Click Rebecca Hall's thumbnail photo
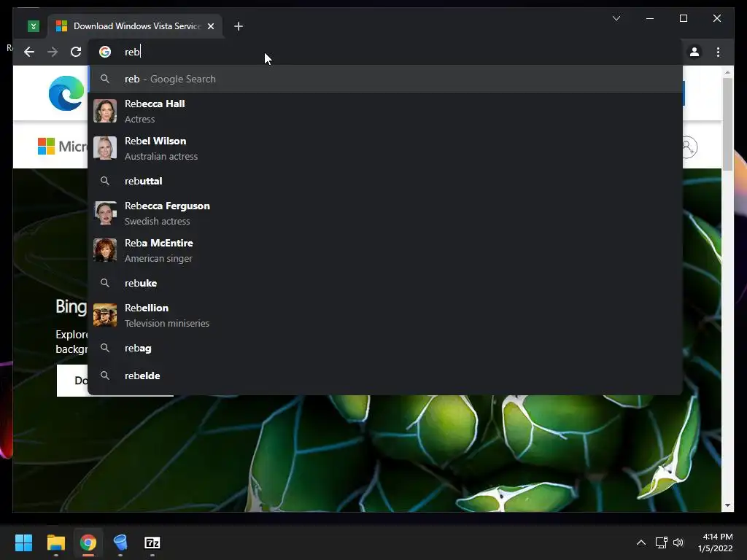Image resolution: width=747 pixels, height=560 pixels. 105,111
